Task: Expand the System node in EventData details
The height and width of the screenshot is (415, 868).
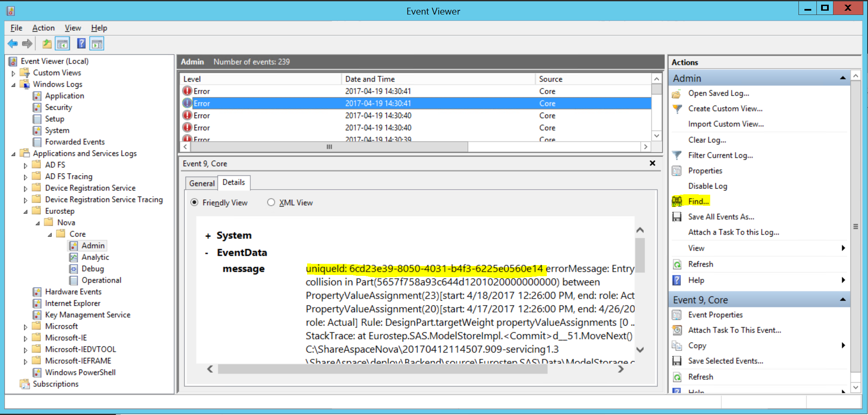Action: click(x=208, y=235)
